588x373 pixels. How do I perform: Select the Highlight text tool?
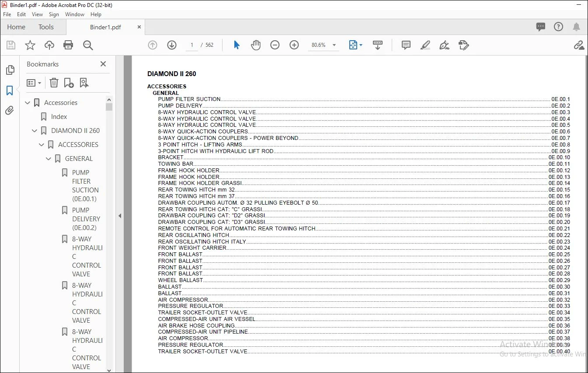pos(425,45)
